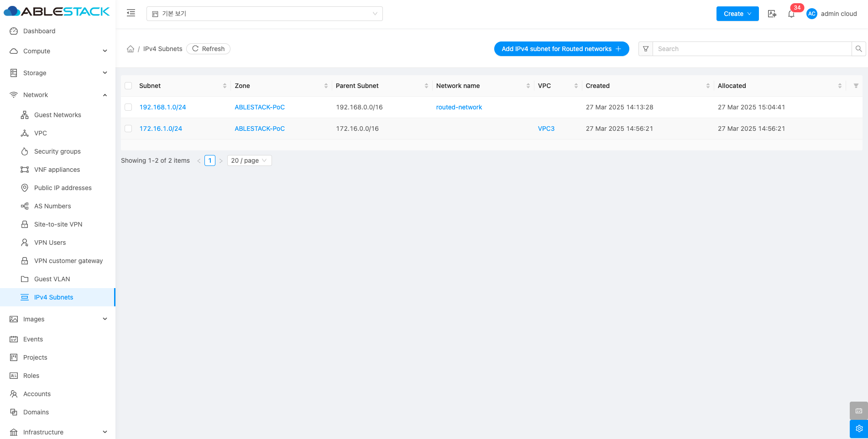Open the Create dropdown button
The image size is (868, 439).
point(737,14)
